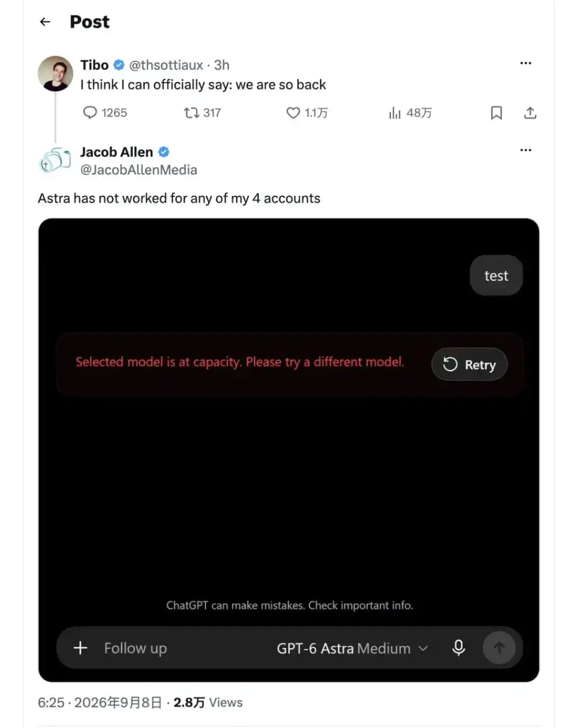This screenshot has width=576, height=728.
Task: Click the send arrow button
Action: point(499,648)
